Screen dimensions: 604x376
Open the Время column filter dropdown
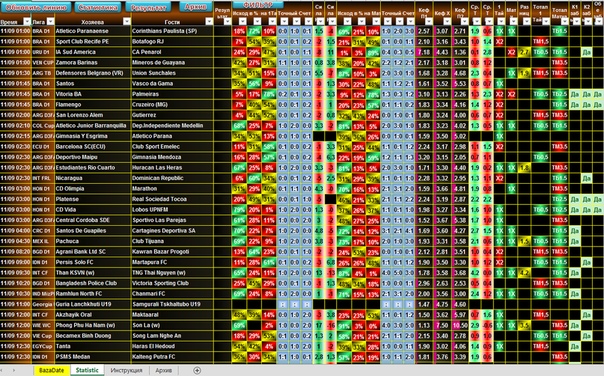pos(27,22)
